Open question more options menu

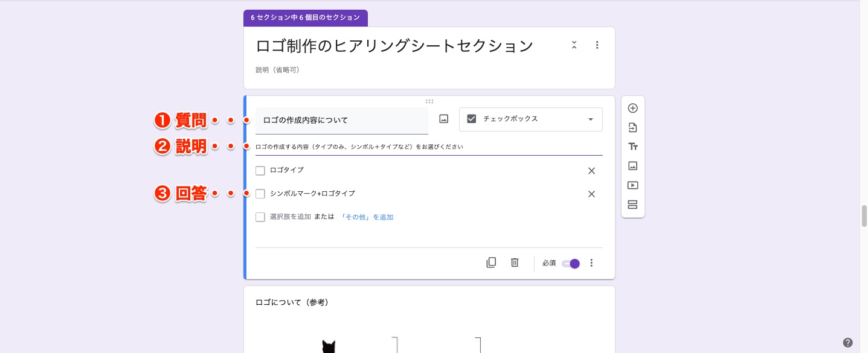tap(591, 263)
